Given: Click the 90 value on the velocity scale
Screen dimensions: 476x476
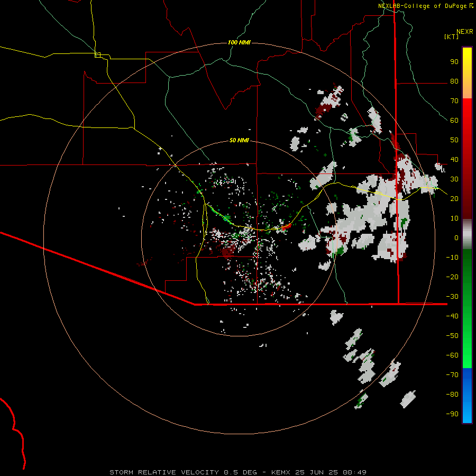Looking at the screenshot, I should (454, 62).
